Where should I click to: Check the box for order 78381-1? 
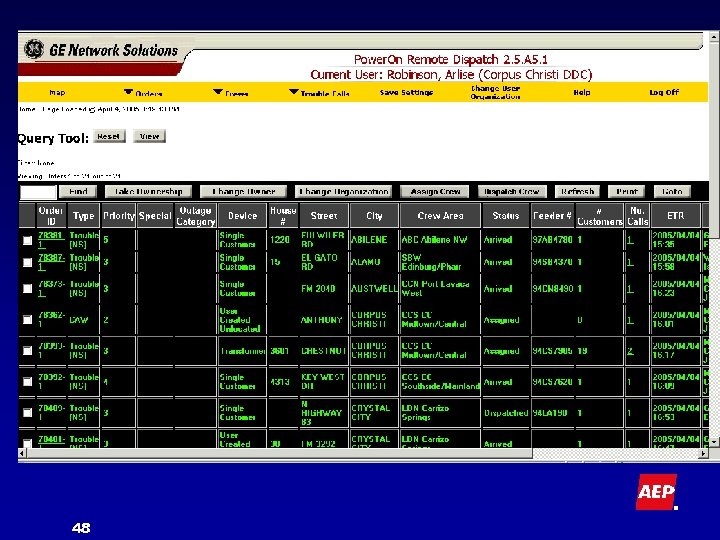click(x=28, y=240)
